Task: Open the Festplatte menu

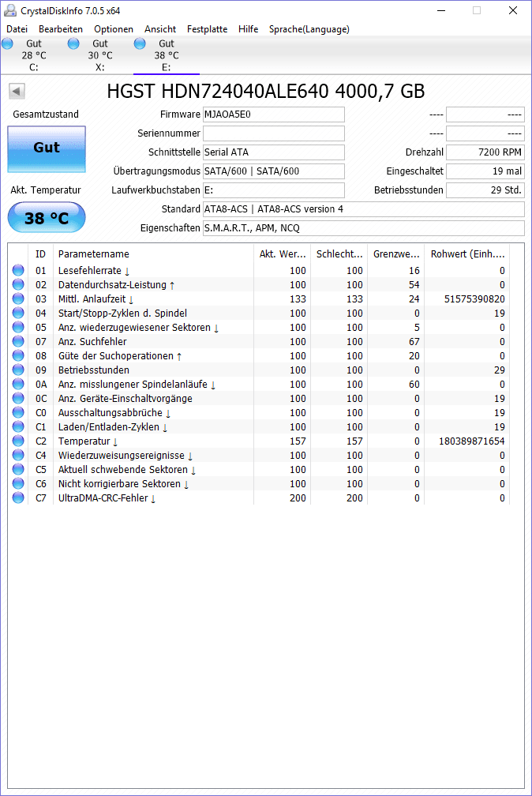Action: click(207, 29)
